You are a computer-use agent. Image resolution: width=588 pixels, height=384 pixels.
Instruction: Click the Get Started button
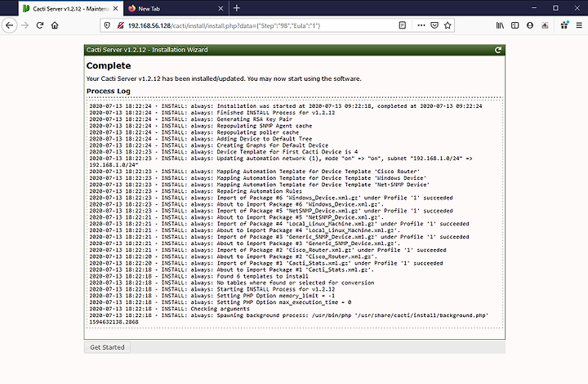[107, 347]
